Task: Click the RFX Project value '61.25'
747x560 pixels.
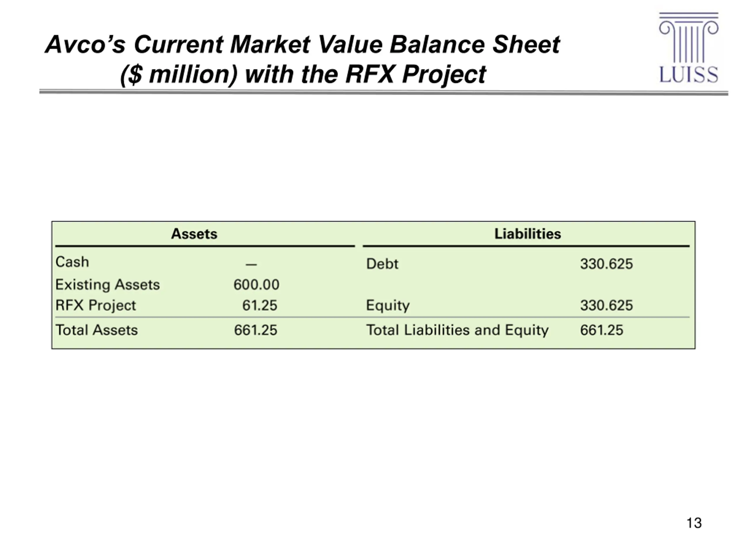Action: (x=260, y=305)
